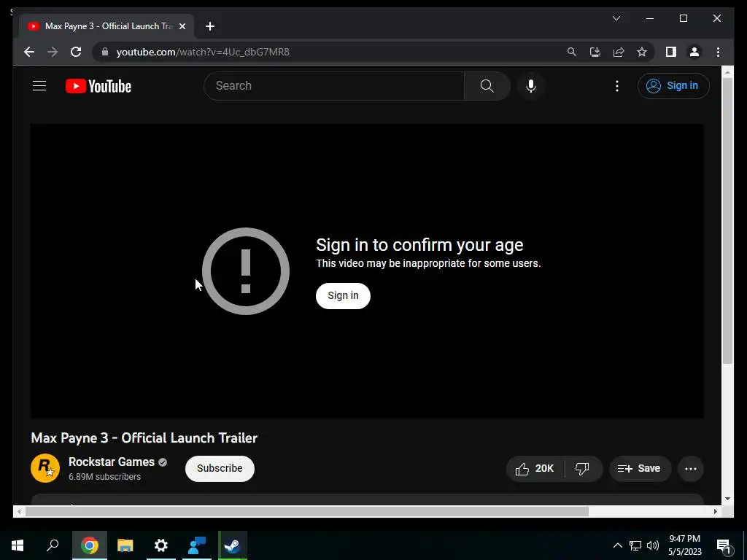The width and height of the screenshot is (747, 560).
Task: Subscribe to Rockstar Games channel
Action: (220, 469)
